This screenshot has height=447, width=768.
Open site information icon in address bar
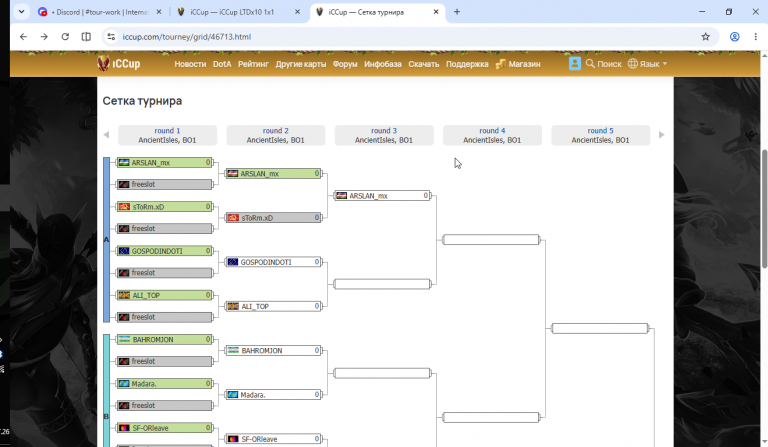(111, 37)
